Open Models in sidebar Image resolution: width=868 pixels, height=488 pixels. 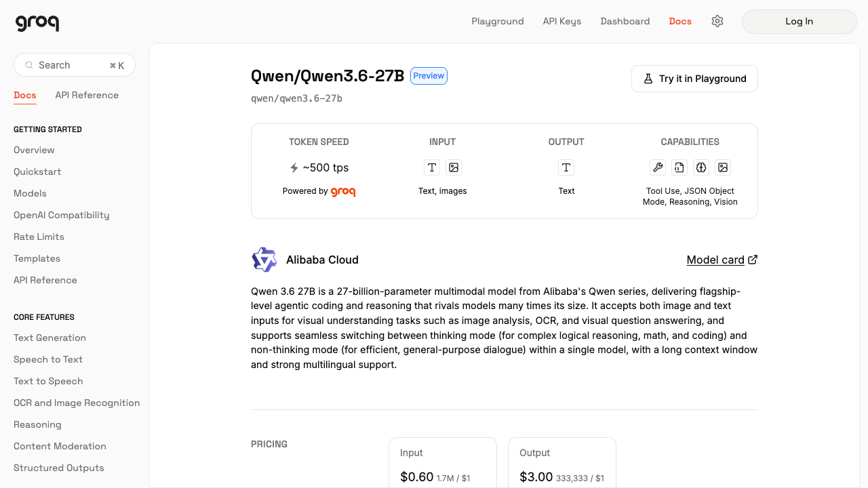30,193
